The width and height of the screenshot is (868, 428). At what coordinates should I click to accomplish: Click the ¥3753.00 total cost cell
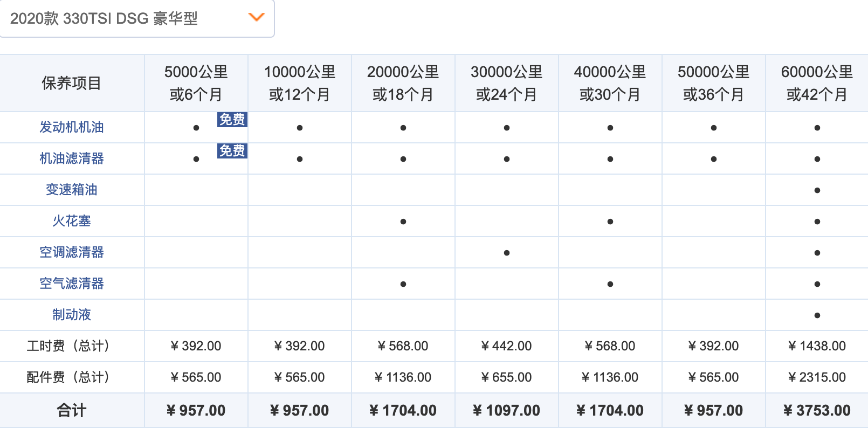tap(817, 411)
